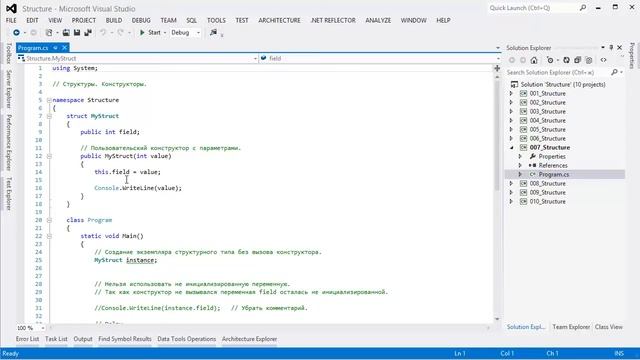Expand the References node under 007_Structure

point(520,165)
